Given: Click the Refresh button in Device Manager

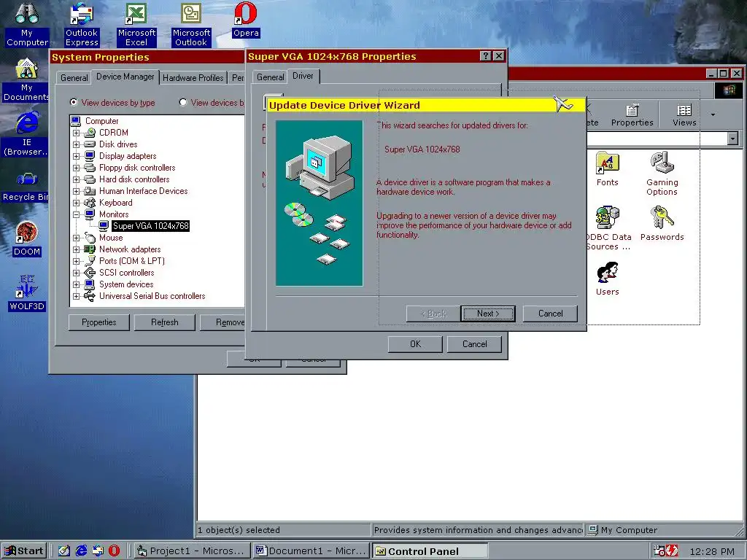Looking at the screenshot, I should tap(164, 322).
